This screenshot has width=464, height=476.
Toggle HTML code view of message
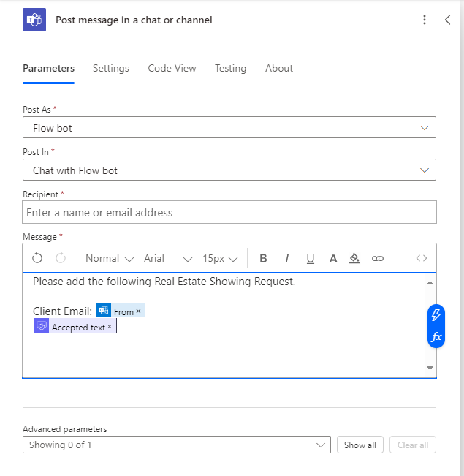pyautogui.click(x=422, y=258)
